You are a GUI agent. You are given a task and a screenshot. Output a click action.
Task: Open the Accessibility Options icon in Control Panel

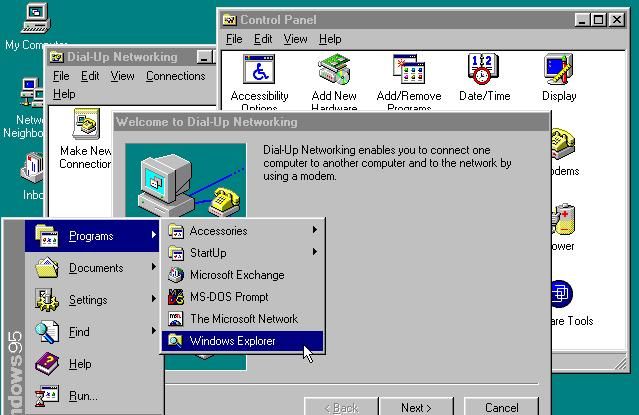coord(259,70)
